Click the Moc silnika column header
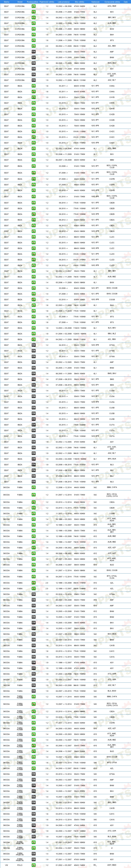131x868 pixels. click(x=79, y=2)
